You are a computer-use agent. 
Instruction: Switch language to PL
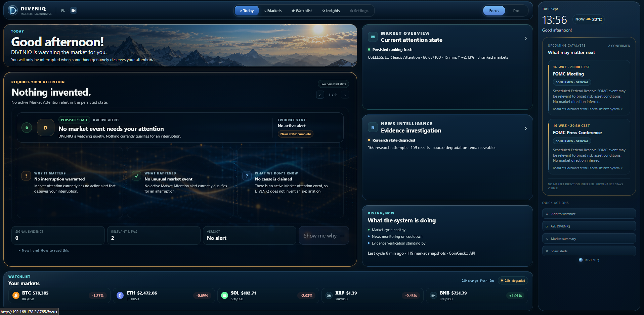(63, 11)
